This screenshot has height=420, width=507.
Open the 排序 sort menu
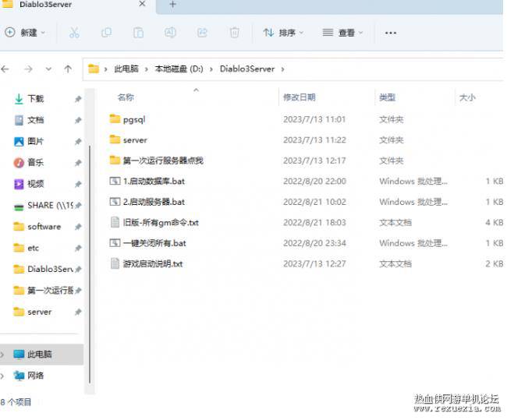[x=283, y=33]
